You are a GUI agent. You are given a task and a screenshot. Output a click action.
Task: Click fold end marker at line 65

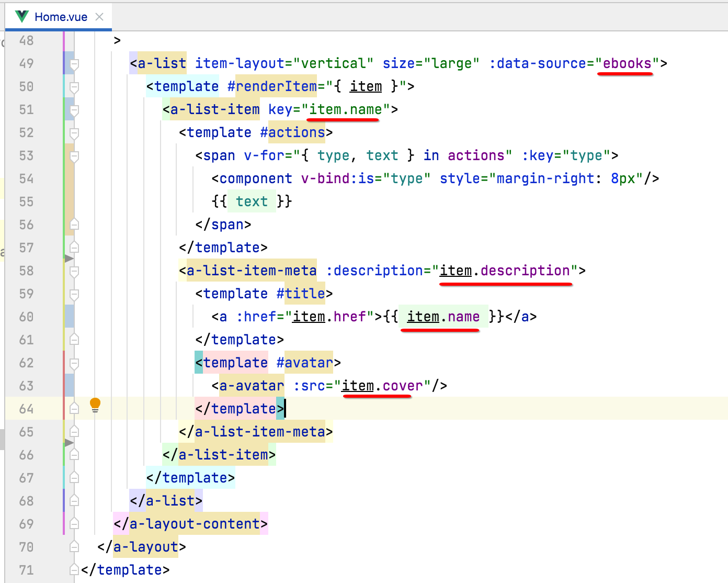point(74,432)
